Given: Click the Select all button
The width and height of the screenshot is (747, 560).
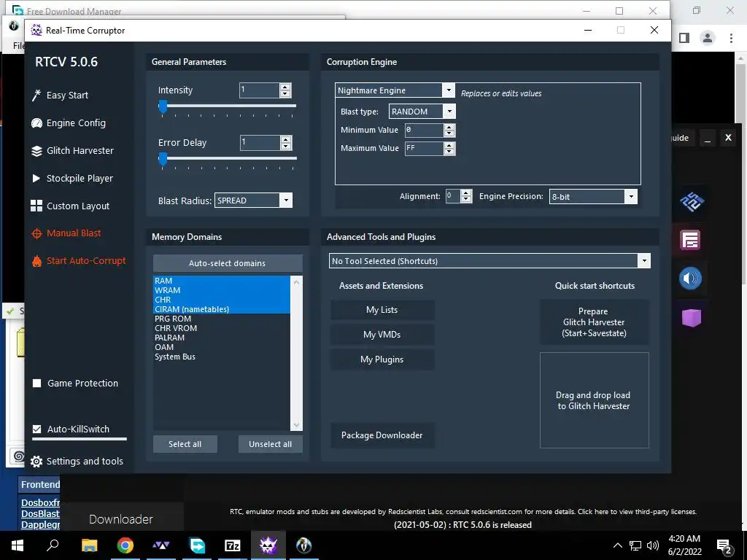Looking at the screenshot, I should [185, 444].
